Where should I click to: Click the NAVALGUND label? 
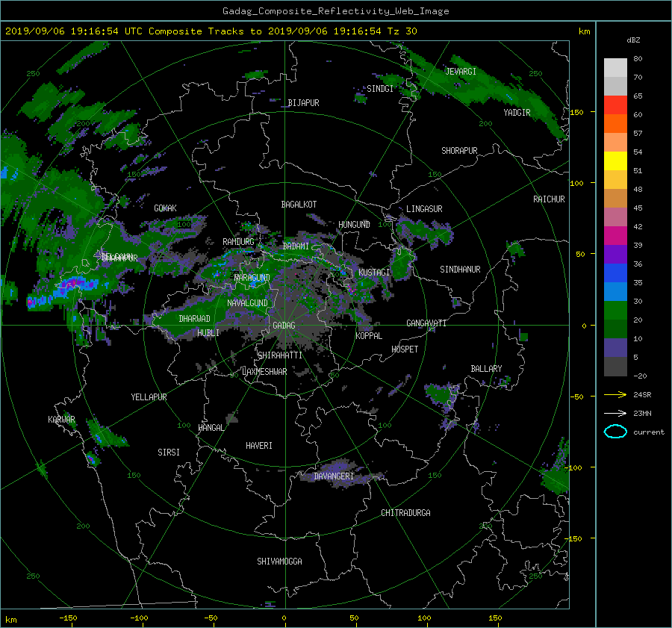pyautogui.click(x=247, y=303)
